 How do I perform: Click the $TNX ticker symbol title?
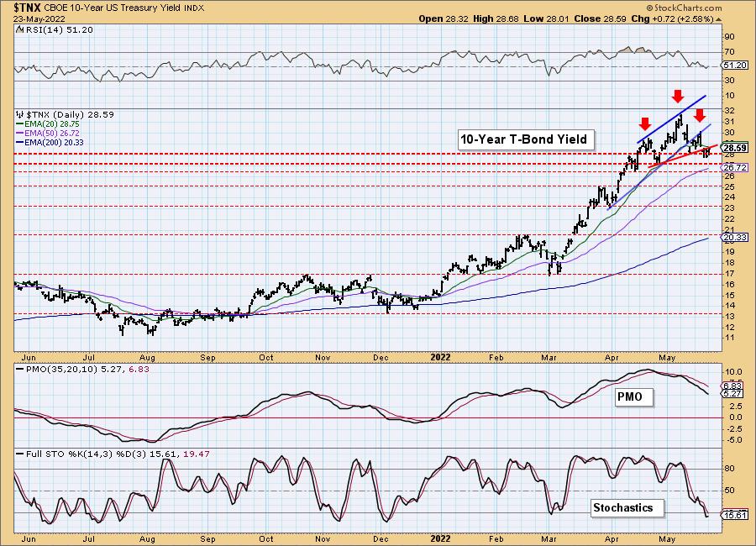point(28,8)
